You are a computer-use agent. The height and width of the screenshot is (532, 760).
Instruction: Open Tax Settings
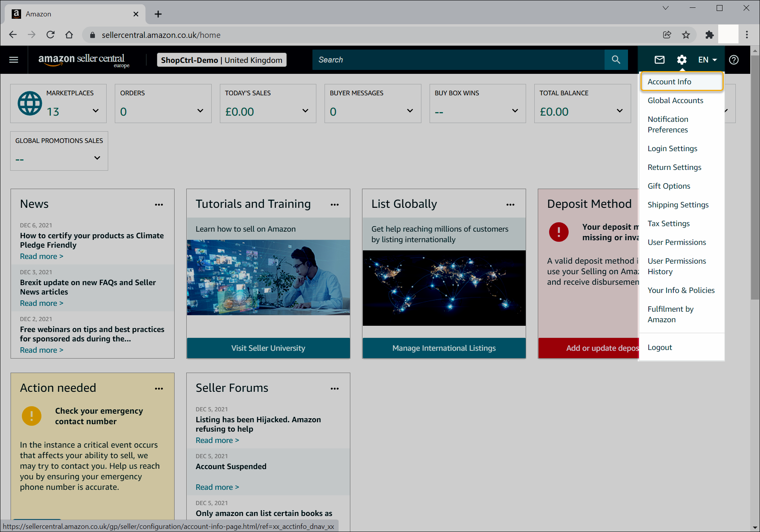[669, 223]
